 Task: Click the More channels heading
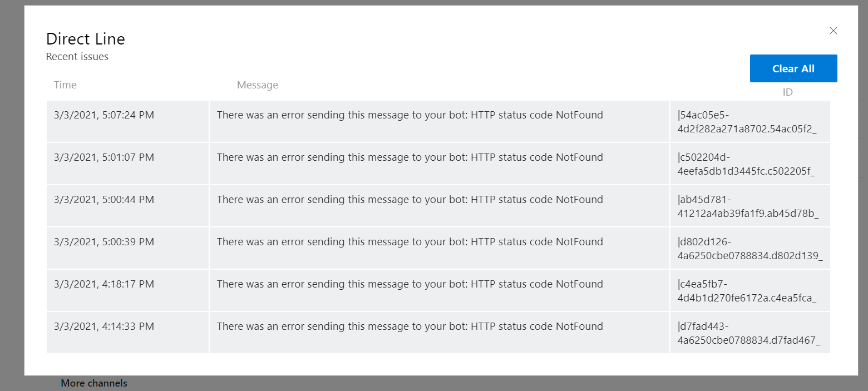point(94,383)
